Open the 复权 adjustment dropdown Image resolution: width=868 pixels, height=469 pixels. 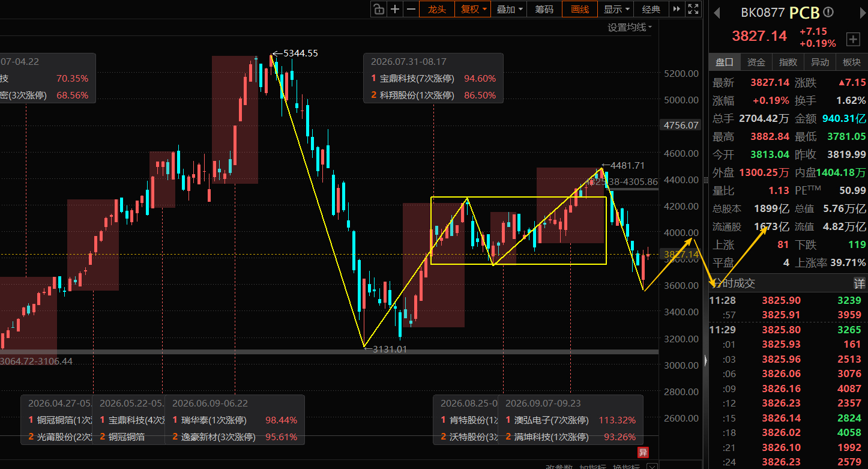[x=473, y=9]
